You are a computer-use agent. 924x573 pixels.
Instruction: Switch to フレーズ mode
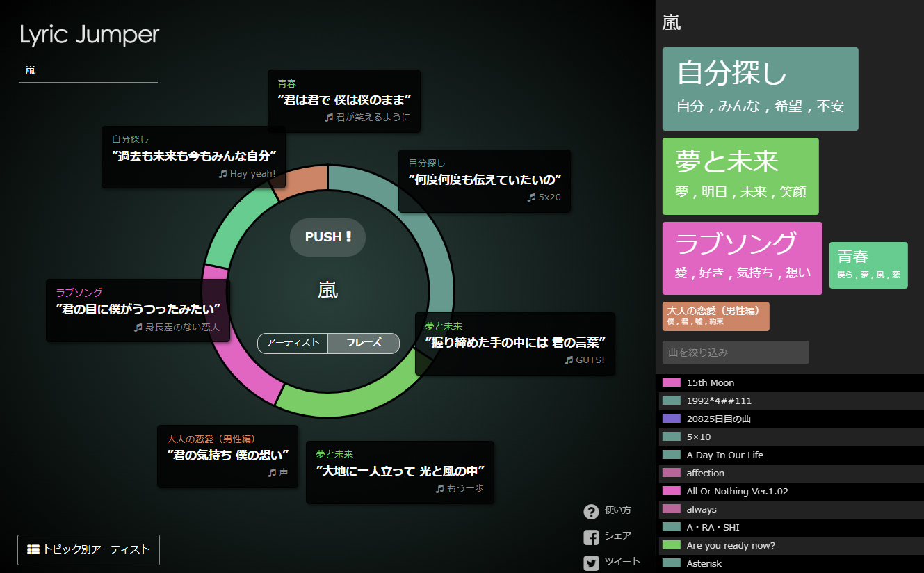[x=364, y=343]
